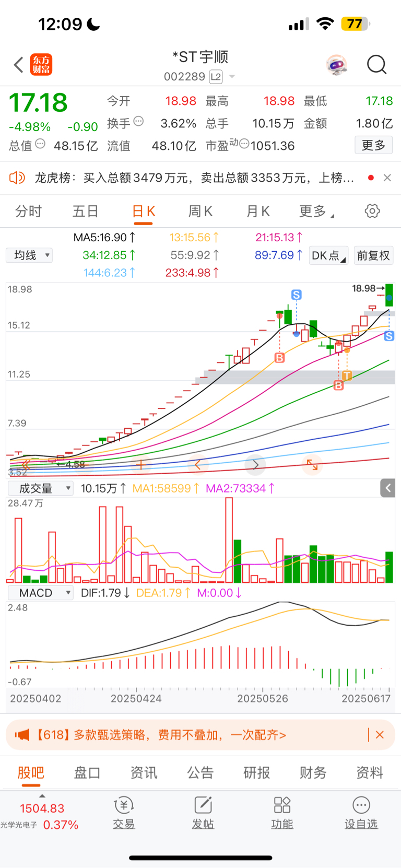
Task: Tap the 市盈 info icon
Action: coord(244,144)
